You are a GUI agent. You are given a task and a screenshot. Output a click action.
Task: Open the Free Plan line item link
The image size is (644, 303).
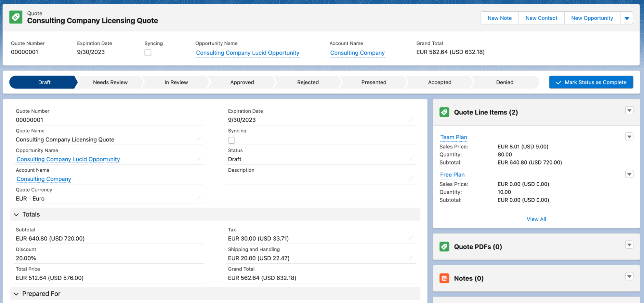point(452,175)
